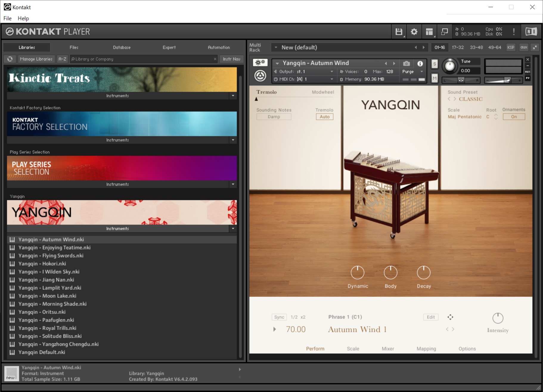
Task: Toggle Sounding Notes Damp button
Action: [x=274, y=117]
